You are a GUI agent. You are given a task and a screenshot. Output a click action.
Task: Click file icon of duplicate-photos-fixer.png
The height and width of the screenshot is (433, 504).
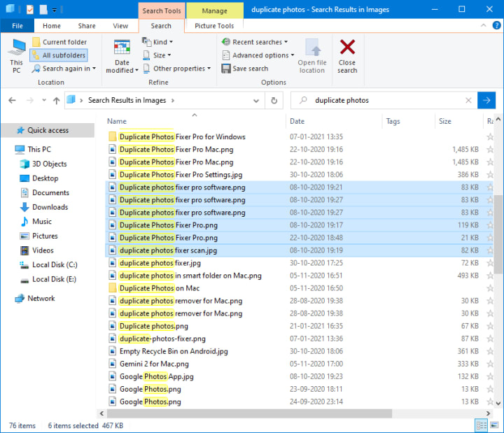[112, 339]
